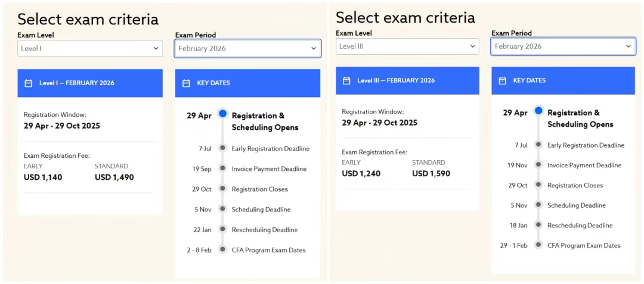644x284 pixels.
Task: Click the USD 1,590 standard fee amount
Action: tap(431, 174)
